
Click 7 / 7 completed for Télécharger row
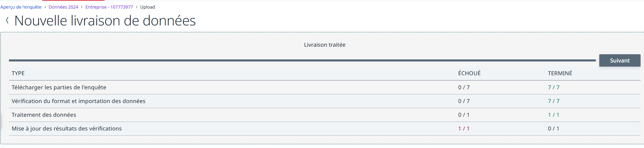[x=554, y=88]
